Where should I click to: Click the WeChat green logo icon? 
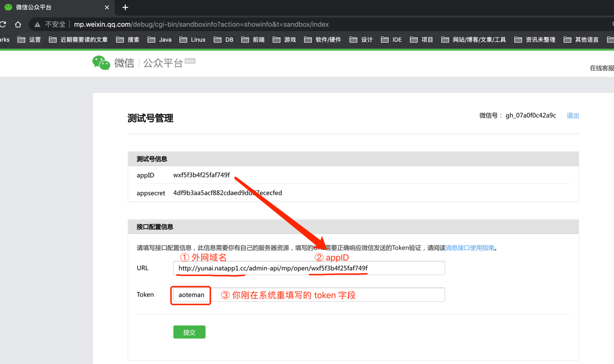101,63
